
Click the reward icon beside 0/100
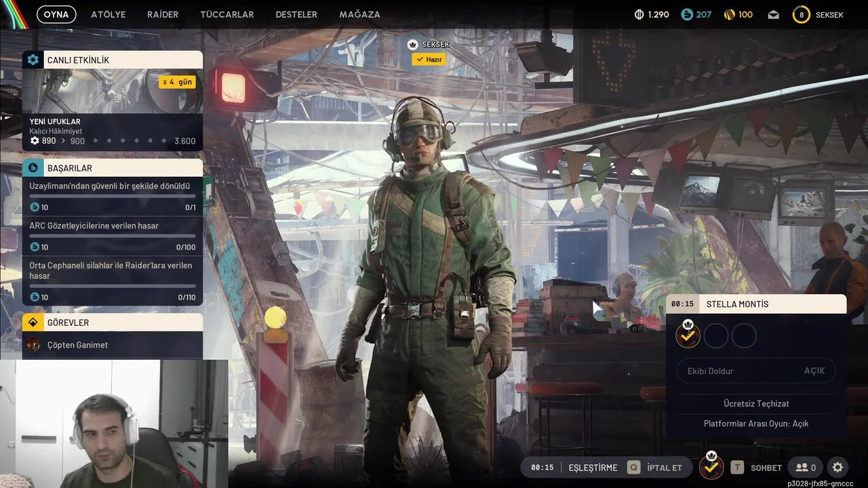tap(35, 247)
